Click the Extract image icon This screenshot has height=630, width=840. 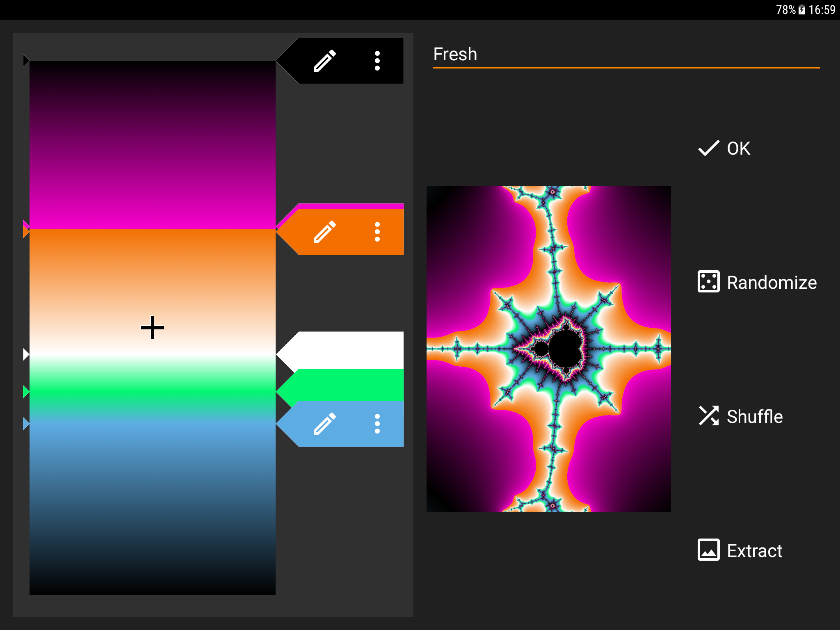[x=708, y=550]
